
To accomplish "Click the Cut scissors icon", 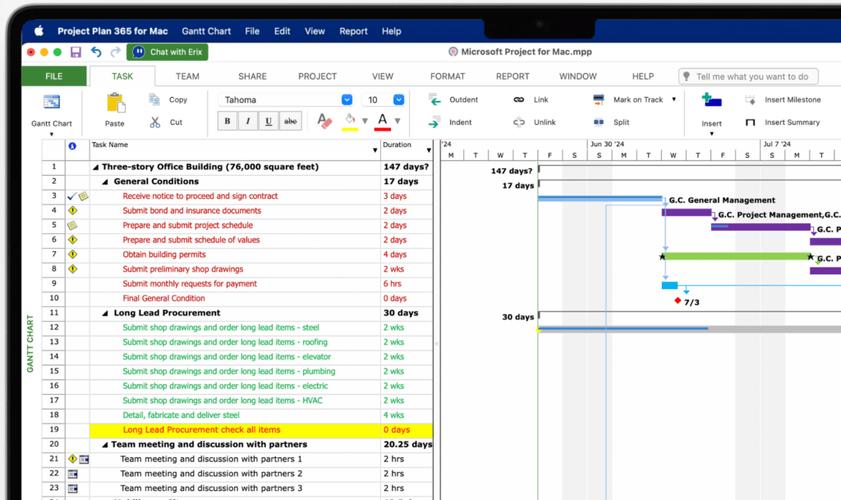I will [155, 122].
